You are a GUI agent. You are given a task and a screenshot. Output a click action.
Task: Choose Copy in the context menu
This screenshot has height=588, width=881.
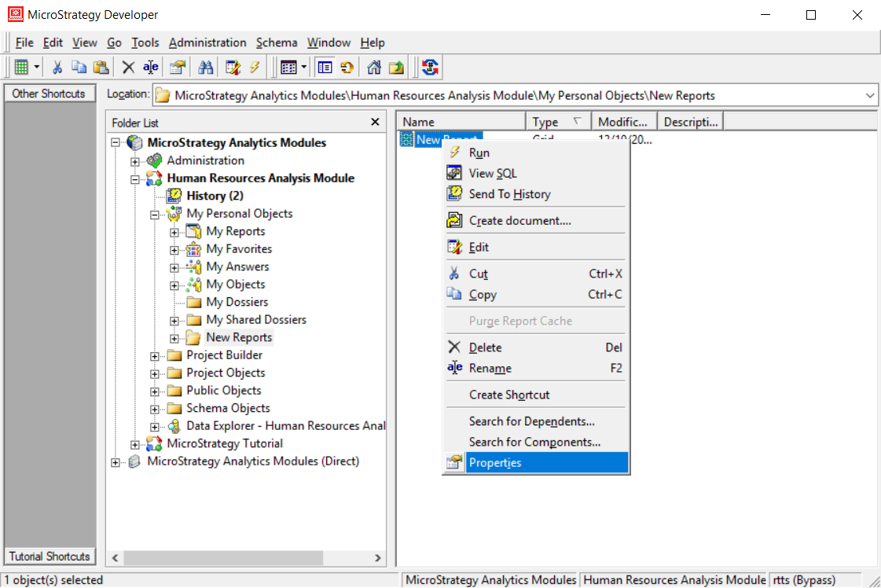tap(536, 295)
